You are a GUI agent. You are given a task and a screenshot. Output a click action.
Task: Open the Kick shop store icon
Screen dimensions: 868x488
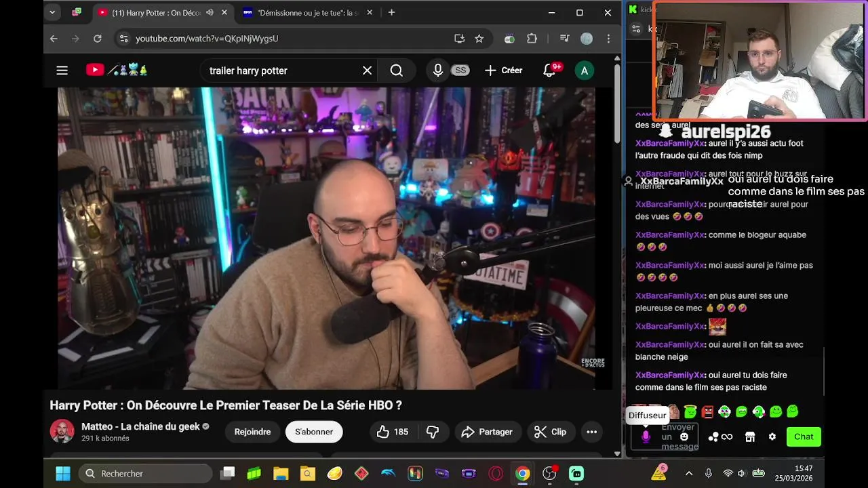tap(750, 437)
